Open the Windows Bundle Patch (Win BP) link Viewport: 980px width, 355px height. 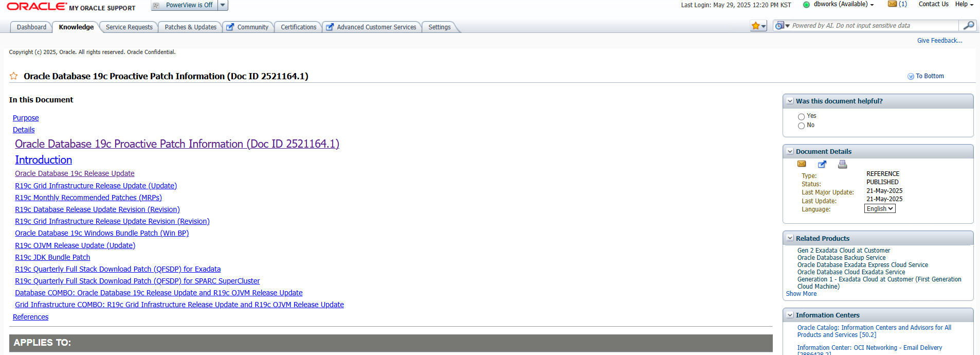coord(102,233)
